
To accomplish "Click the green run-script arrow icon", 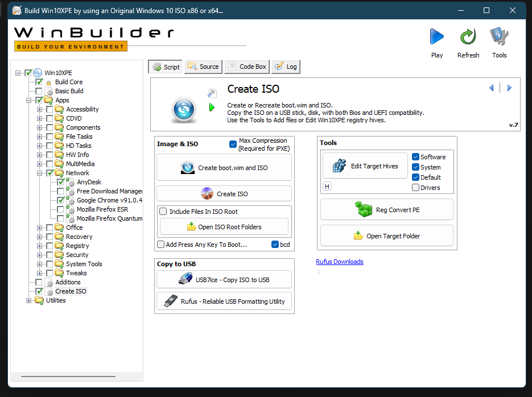I will (x=212, y=107).
